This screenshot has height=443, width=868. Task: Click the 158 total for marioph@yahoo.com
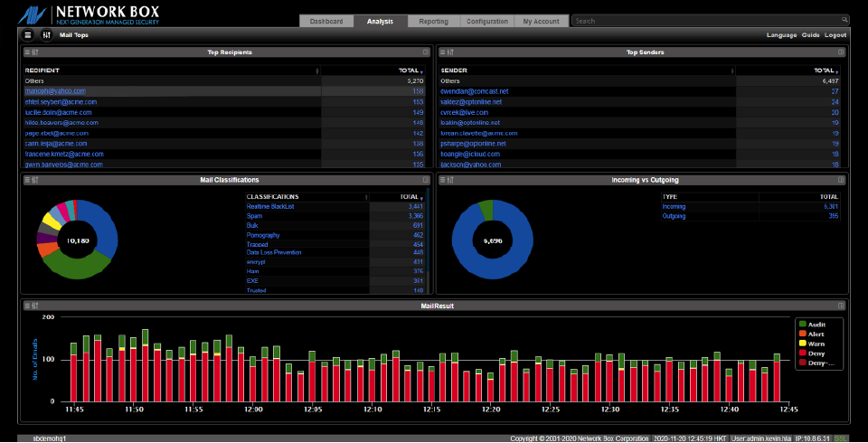418,91
